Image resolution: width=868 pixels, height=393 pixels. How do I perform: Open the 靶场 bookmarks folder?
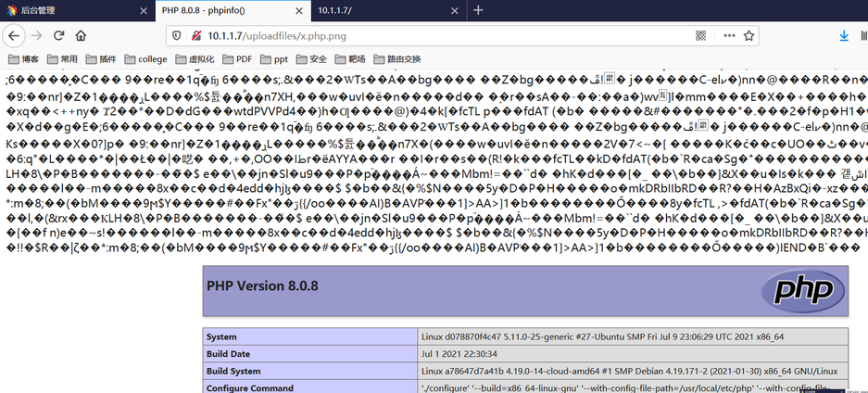pyautogui.click(x=350, y=59)
